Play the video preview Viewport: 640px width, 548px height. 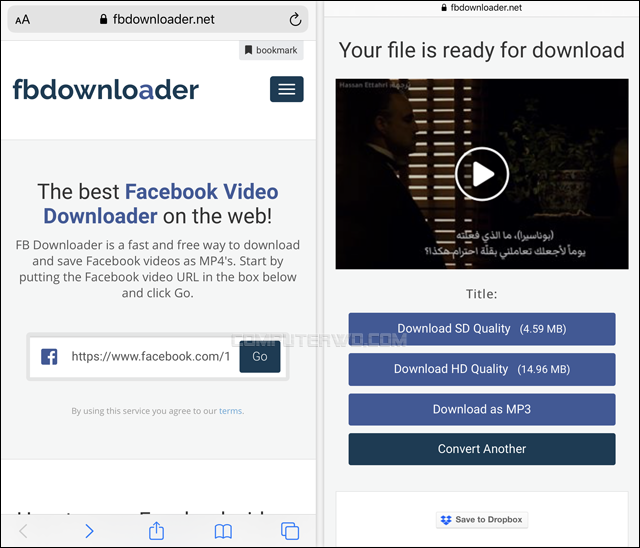[482, 174]
